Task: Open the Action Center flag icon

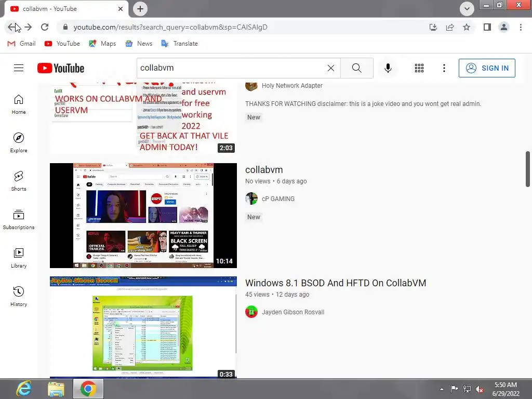Action: coord(454,389)
